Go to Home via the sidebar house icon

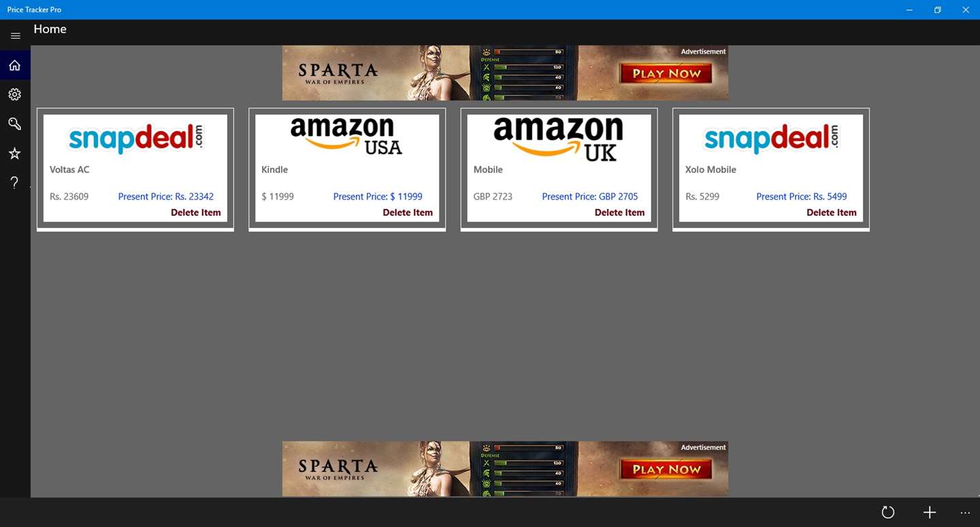click(15, 65)
